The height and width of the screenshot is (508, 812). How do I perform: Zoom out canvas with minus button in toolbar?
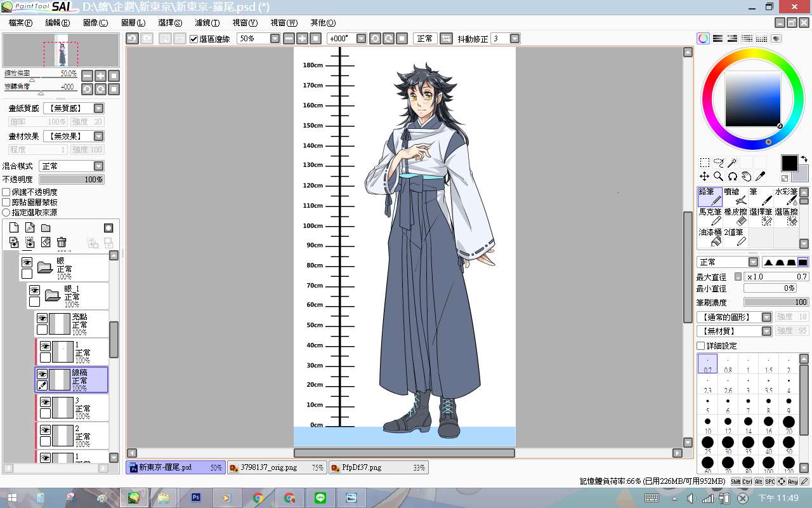tap(289, 39)
